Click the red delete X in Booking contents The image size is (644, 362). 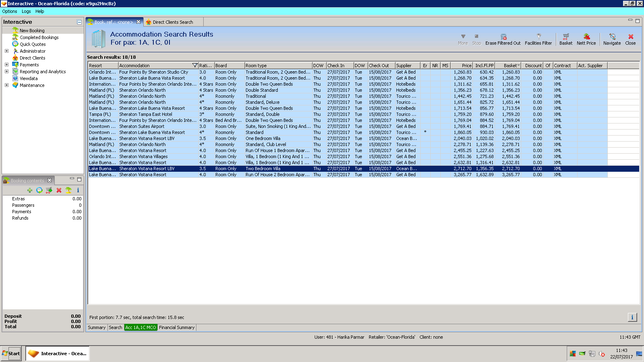pyautogui.click(x=59, y=190)
